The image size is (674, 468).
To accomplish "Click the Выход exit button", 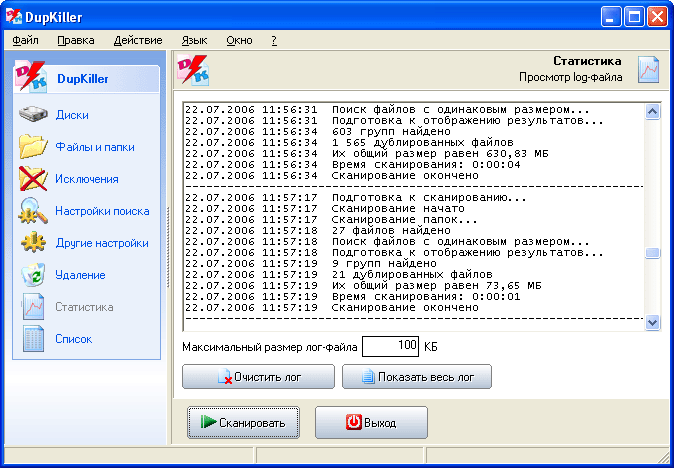I will coord(371,423).
